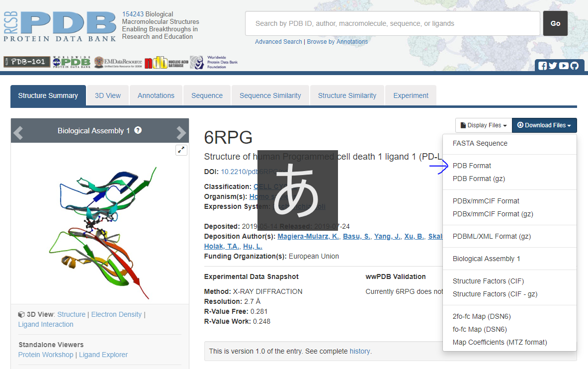Choose PDB Format (gz) download option

coord(479,179)
